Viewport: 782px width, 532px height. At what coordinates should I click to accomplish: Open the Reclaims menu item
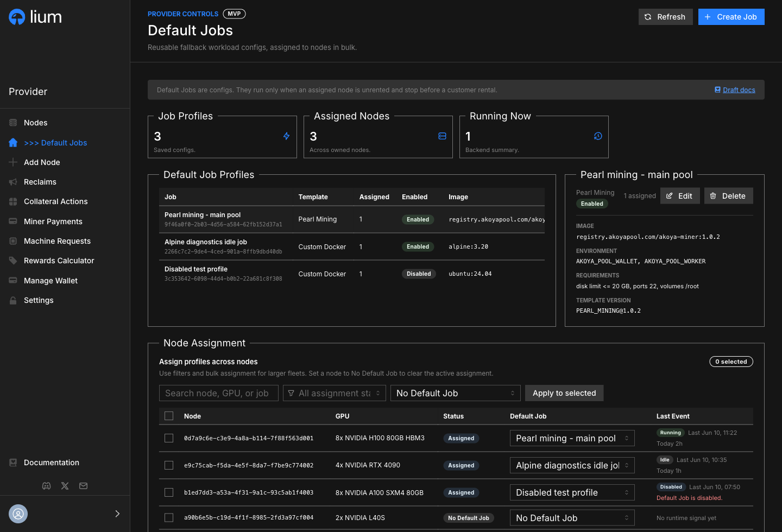coord(40,182)
